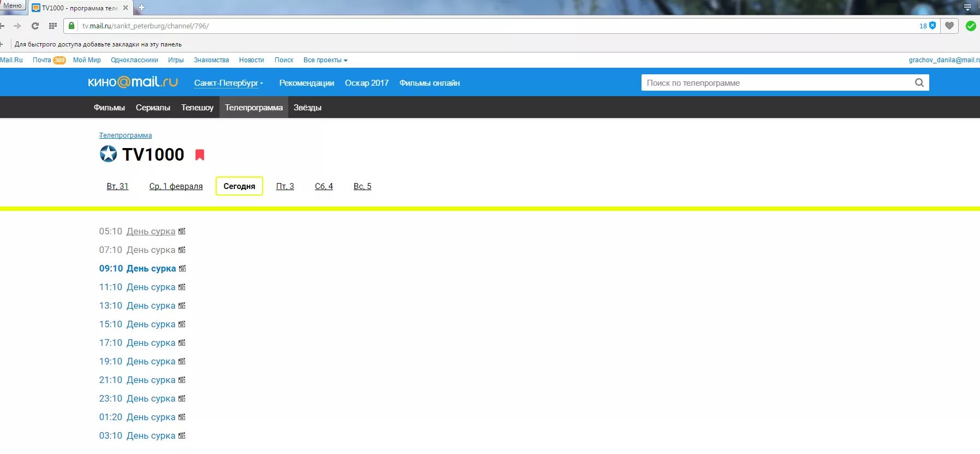Click the film icon beside 03:10 День сурка

(182, 435)
